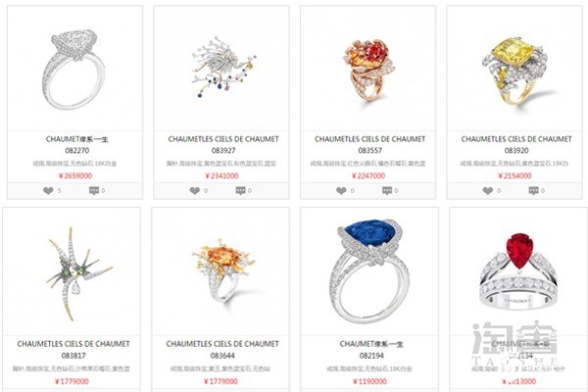Open the blue sapphire ring 082194 image
Viewport: 588px width, 392px height.
point(370,271)
